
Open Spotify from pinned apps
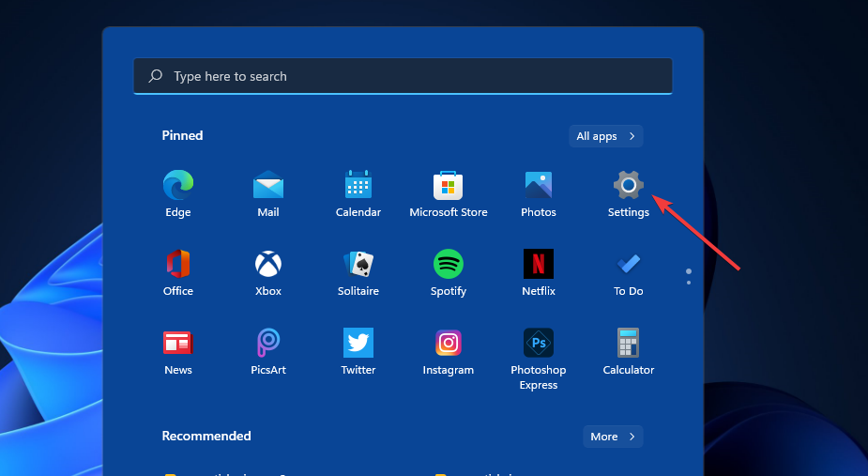coord(448,264)
